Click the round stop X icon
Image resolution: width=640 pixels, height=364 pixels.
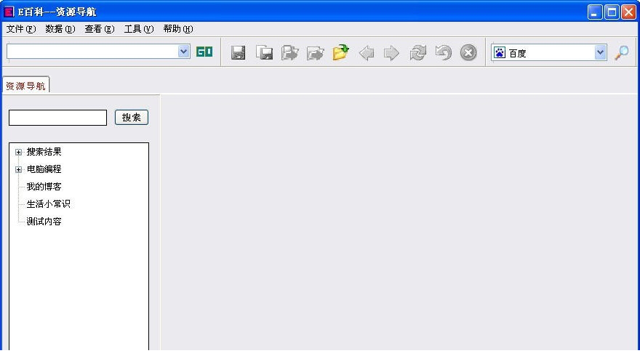point(468,52)
